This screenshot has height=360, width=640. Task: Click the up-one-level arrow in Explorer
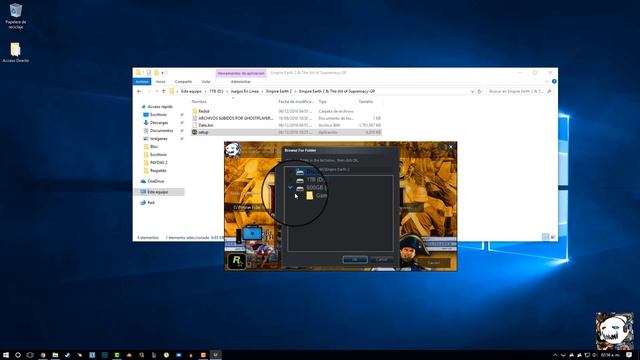point(164,91)
